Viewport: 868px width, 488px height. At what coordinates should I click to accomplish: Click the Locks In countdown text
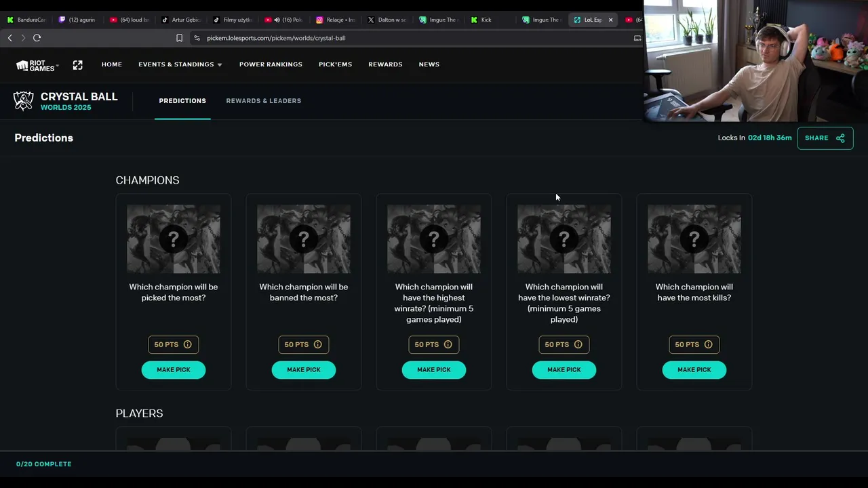pyautogui.click(x=755, y=138)
